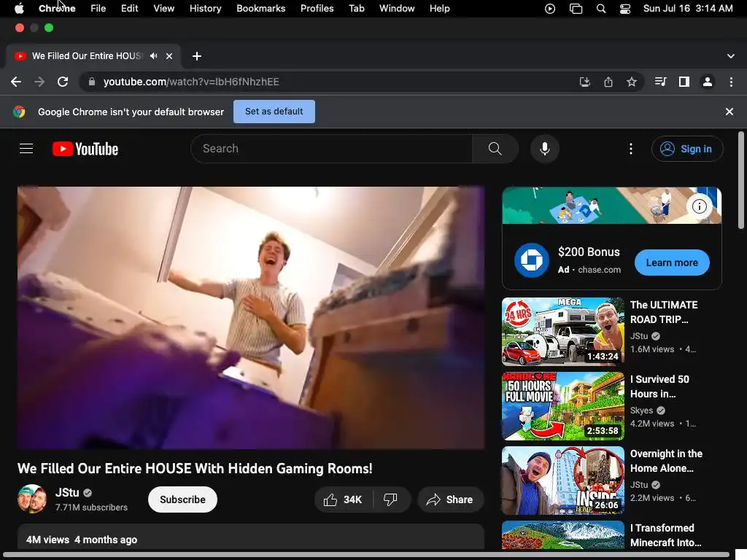Open Overnight in the Home Alone thumbnail
The image size is (747, 560).
coord(562,480)
